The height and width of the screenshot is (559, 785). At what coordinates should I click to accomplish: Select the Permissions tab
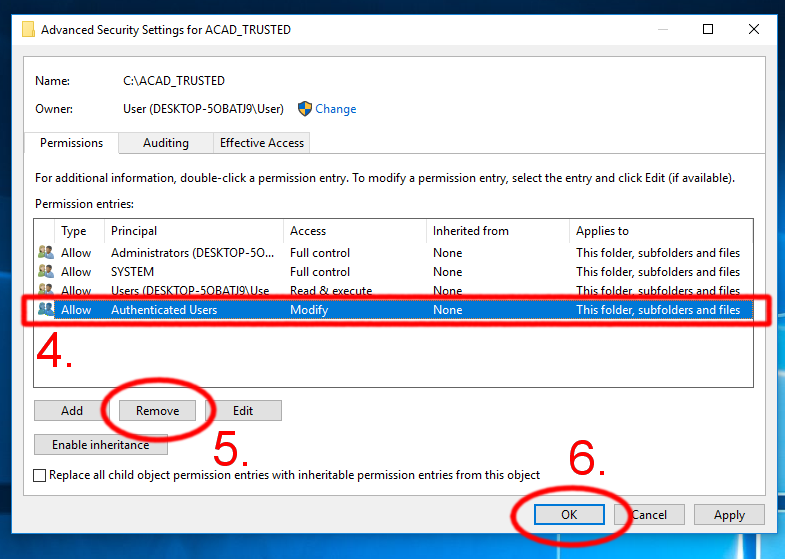pyautogui.click(x=71, y=143)
